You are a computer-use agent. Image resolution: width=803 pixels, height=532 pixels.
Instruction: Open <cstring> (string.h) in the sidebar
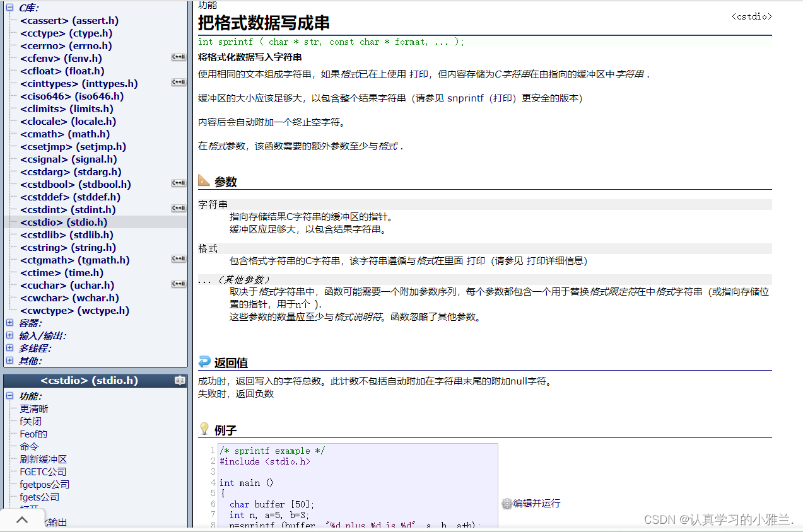[x=67, y=247]
